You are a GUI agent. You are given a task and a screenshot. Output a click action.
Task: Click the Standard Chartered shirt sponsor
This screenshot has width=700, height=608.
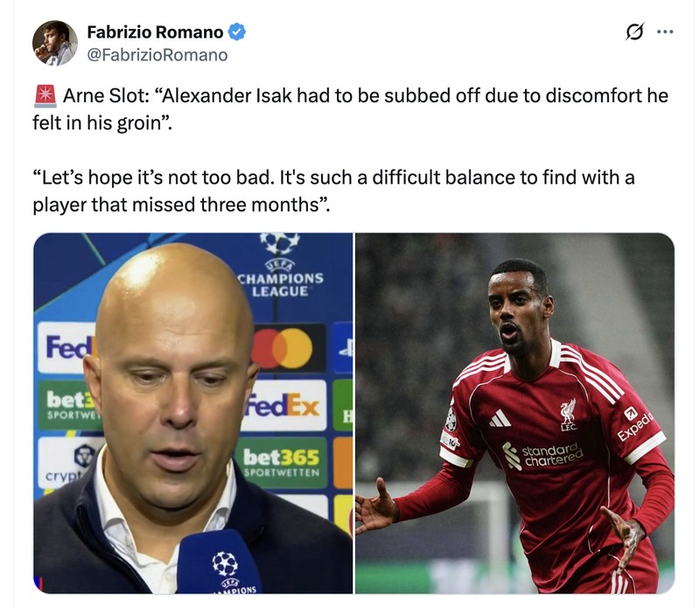(542, 456)
